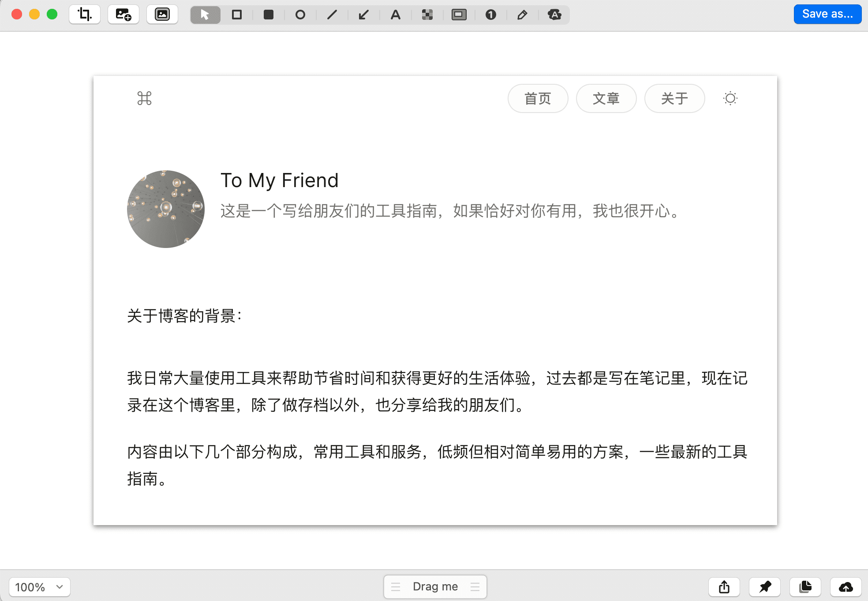Click the text recognition icon
The image size is (868, 601).
(554, 15)
